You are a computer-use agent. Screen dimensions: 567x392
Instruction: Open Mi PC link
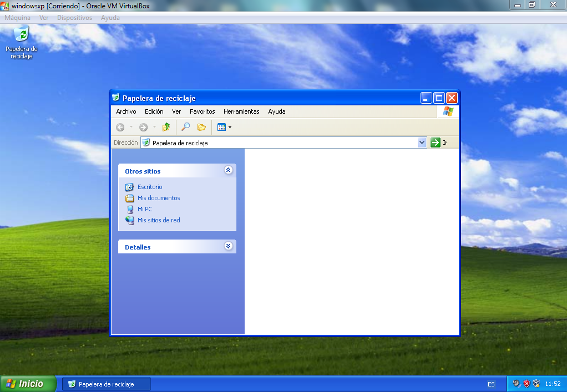[145, 209]
